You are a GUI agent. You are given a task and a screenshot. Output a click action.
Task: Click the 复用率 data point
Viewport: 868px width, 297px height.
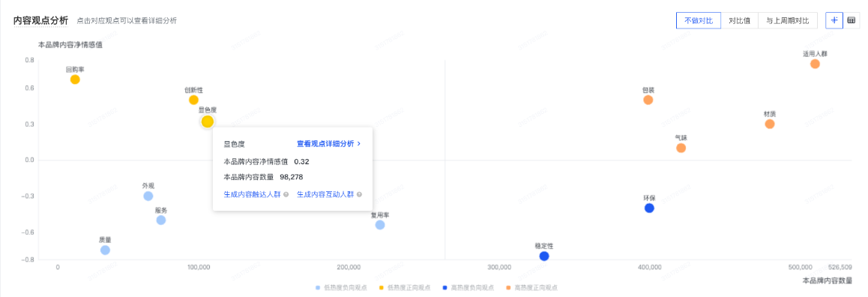tap(380, 225)
